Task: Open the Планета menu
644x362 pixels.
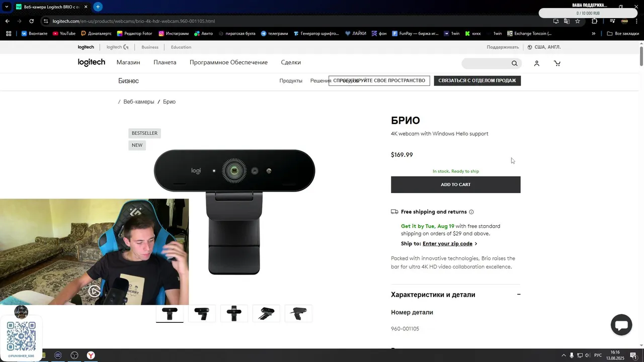Action: [x=165, y=62]
